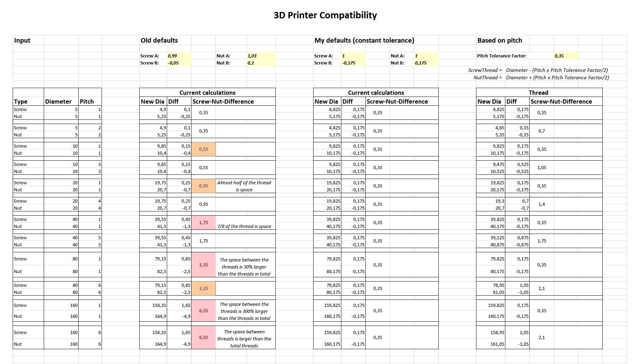
Task: Click the Current calculations merged header cell
Action: point(207,92)
